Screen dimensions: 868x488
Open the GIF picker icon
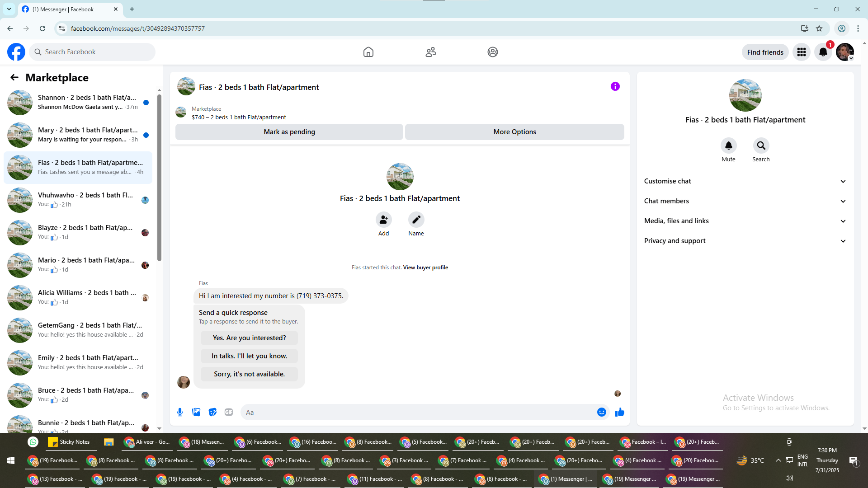click(229, 412)
